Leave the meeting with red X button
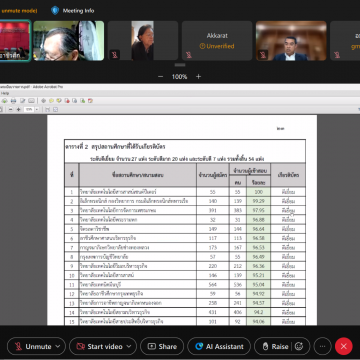Screen dimensions: 360x360 344,346
